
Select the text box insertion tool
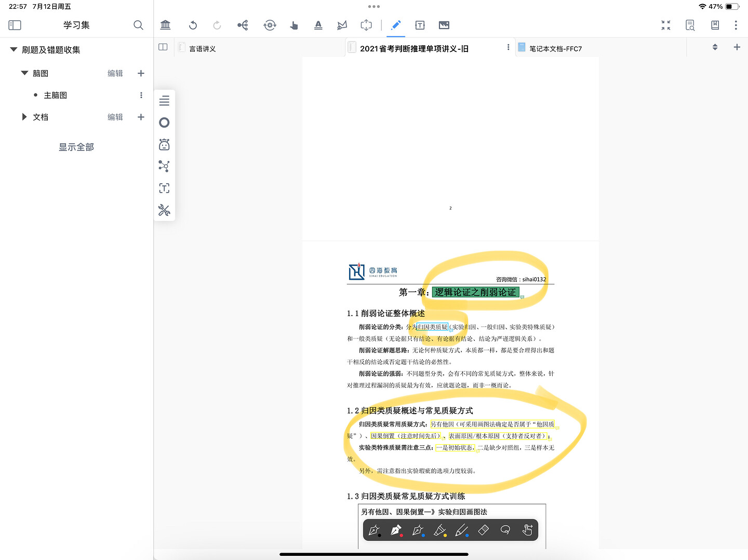click(x=420, y=25)
